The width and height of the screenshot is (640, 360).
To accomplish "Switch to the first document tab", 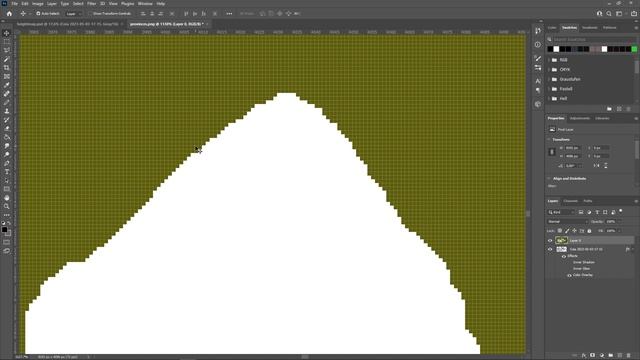I will click(67, 24).
